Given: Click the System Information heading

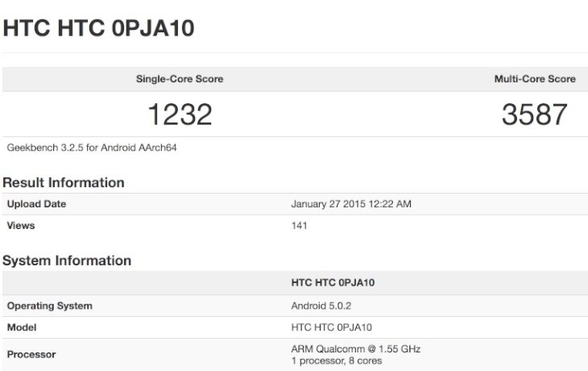Looking at the screenshot, I should pyautogui.click(x=67, y=261).
